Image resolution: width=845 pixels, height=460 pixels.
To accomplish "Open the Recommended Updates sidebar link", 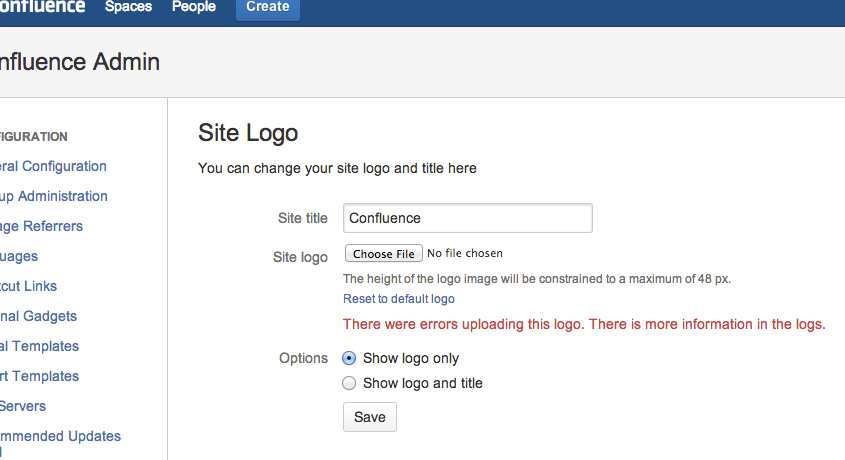I will point(60,436).
